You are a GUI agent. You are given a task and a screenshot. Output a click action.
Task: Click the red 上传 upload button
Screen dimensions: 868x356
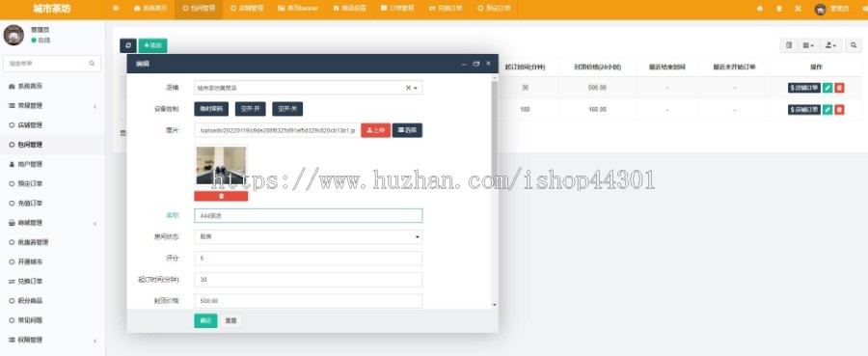pyautogui.click(x=376, y=130)
